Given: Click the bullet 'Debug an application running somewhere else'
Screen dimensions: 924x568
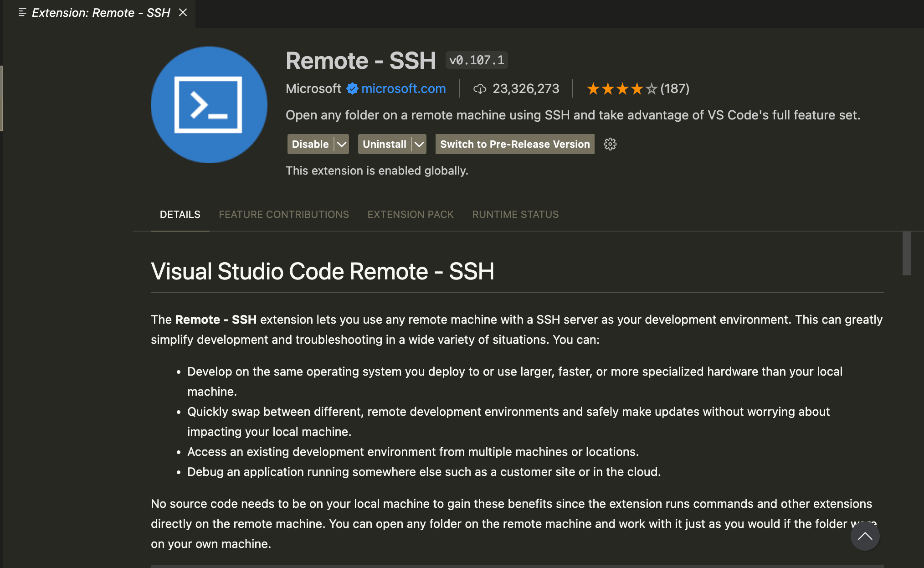Looking at the screenshot, I should point(424,472).
